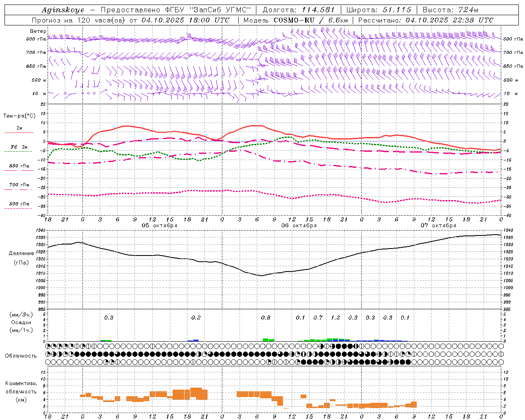Click the "07 октября" date label
This screenshot has width=525, height=420.
(x=438, y=226)
